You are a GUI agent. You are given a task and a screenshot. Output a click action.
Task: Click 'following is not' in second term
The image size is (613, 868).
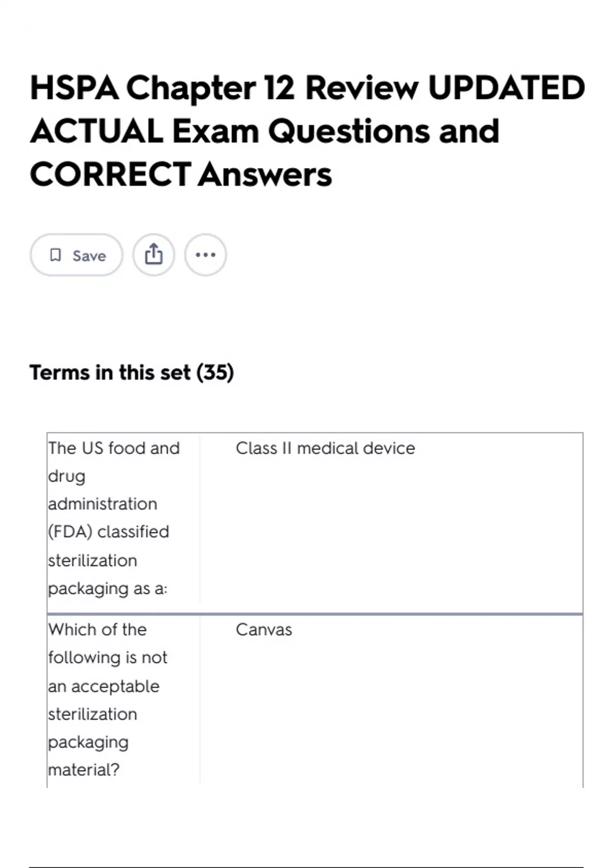click(108, 658)
